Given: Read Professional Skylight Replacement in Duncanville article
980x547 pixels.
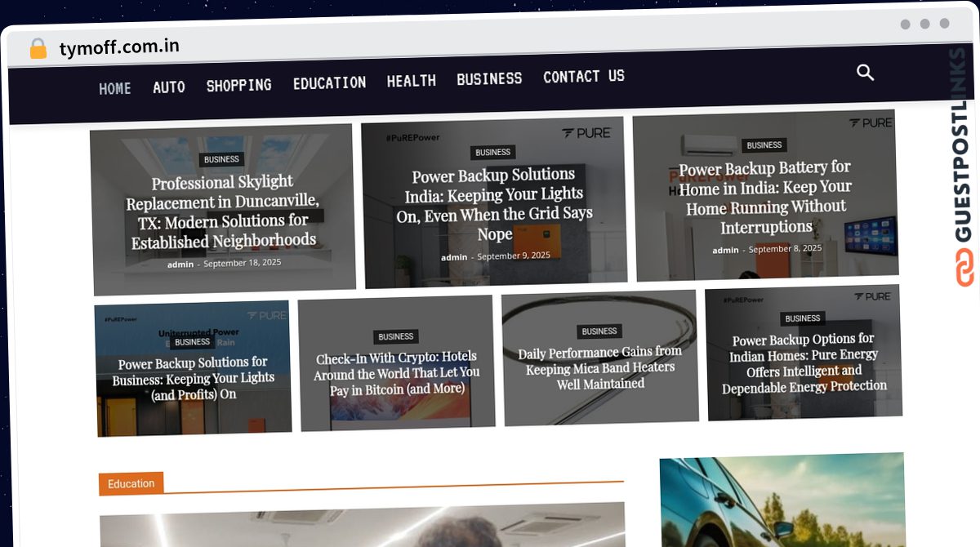Looking at the screenshot, I should click(221, 211).
